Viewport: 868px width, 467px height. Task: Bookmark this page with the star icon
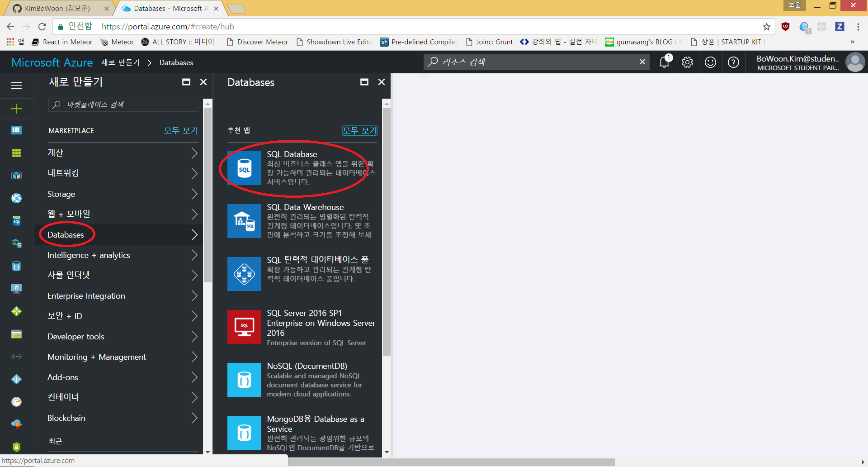click(x=766, y=27)
